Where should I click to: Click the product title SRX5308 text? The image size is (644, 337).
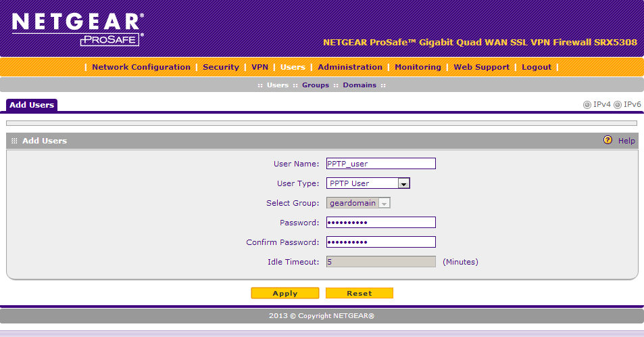[x=480, y=43]
